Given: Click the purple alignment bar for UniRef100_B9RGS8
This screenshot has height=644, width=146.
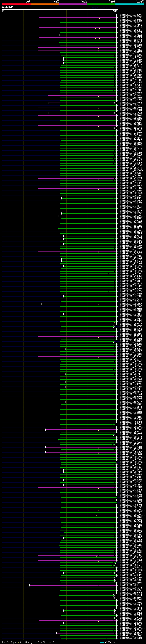Looking at the screenshot, I should tap(78, 18).
